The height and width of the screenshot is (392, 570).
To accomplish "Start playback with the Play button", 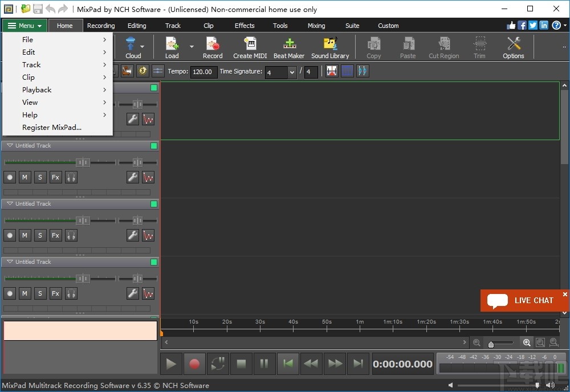I will 171,364.
